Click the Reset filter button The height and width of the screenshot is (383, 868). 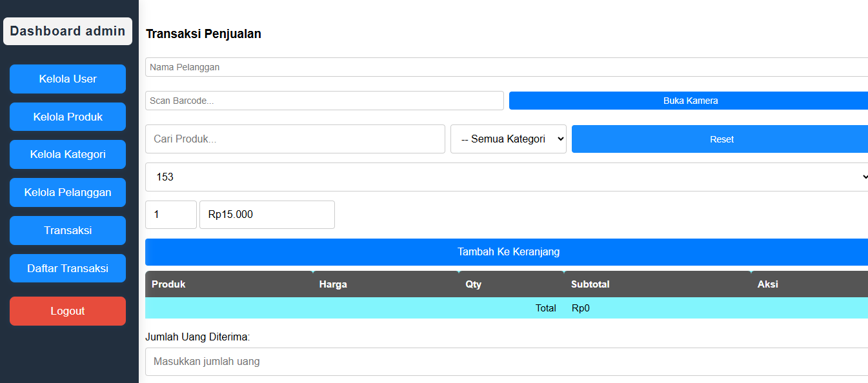pyautogui.click(x=721, y=139)
